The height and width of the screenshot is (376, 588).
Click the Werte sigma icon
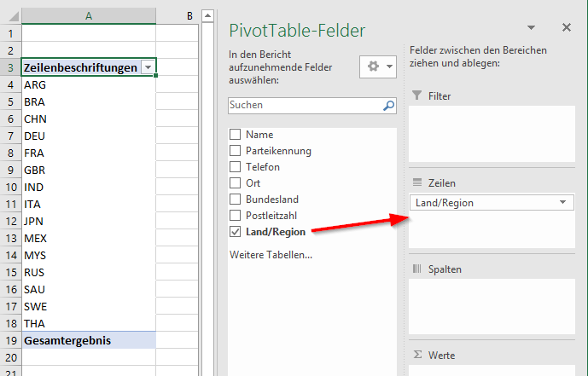point(417,355)
